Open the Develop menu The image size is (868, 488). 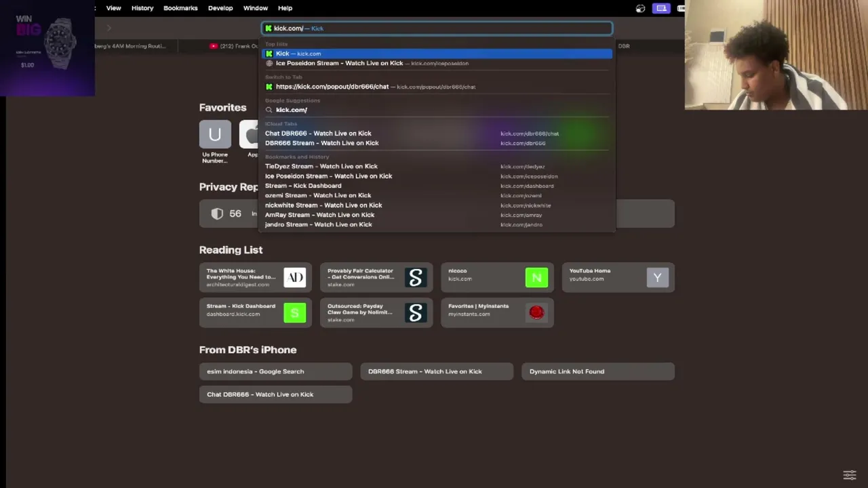click(x=220, y=8)
